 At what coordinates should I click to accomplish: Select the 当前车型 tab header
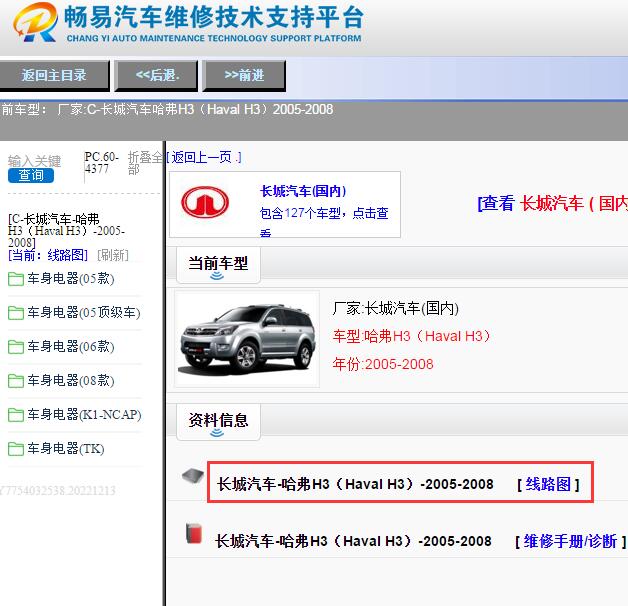(x=218, y=266)
